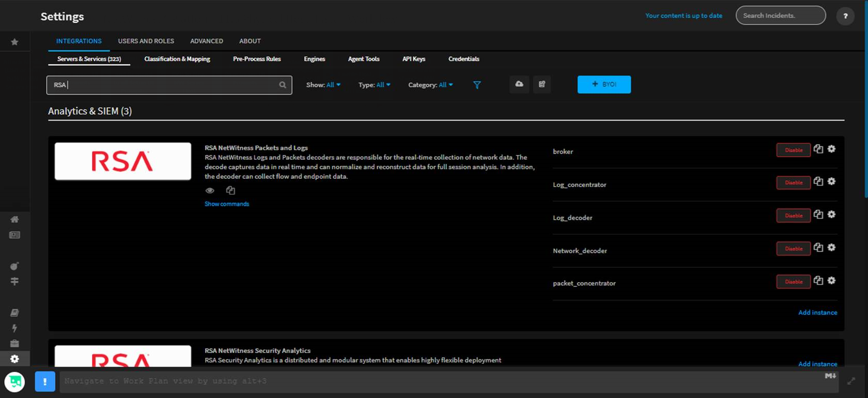Open the Category: All dropdown
This screenshot has width=868, height=398.
430,85
